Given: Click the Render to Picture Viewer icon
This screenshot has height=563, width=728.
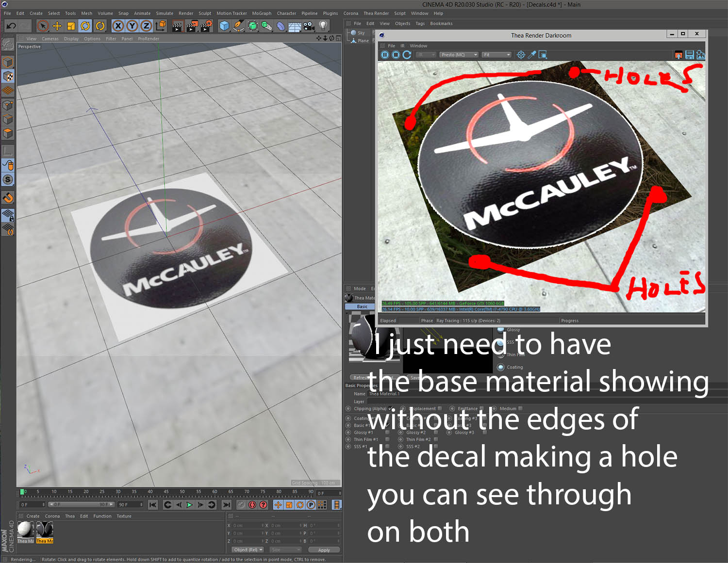Looking at the screenshot, I should (x=192, y=26).
